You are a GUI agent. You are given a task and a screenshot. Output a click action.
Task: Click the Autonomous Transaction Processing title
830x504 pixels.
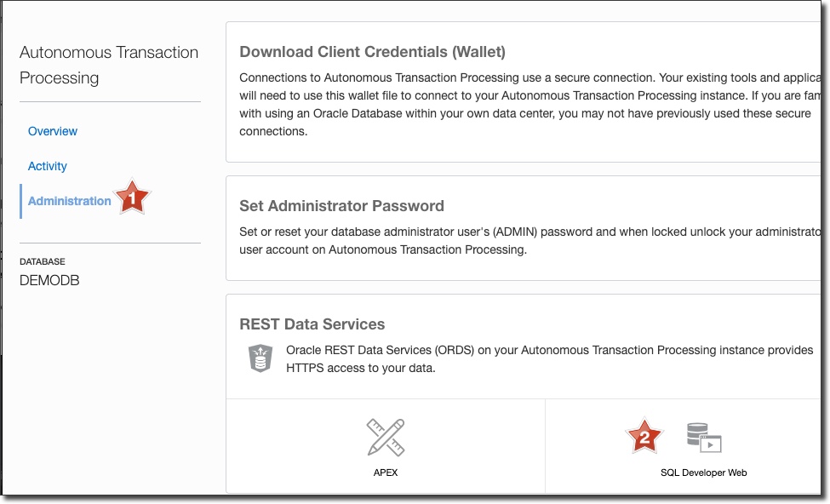(x=109, y=65)
